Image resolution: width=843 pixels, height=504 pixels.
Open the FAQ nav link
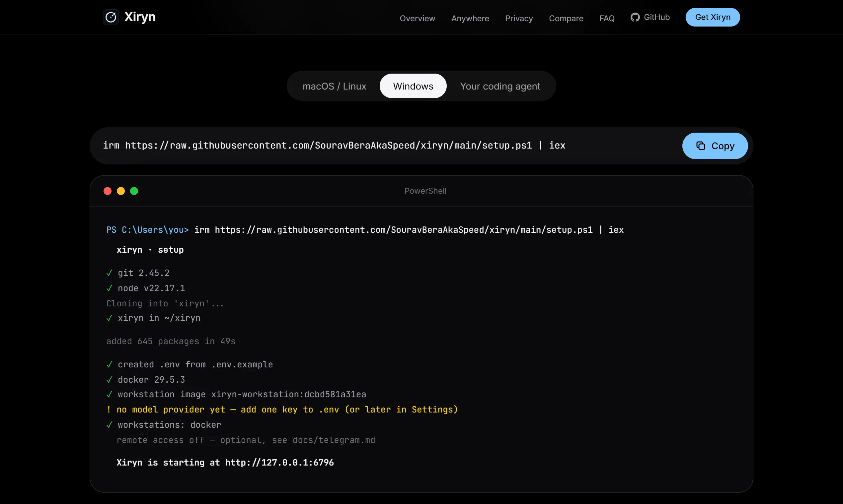pos(607,18)
